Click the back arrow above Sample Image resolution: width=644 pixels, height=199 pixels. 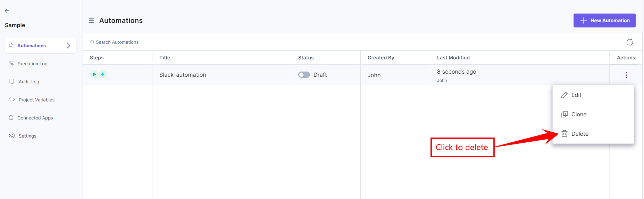coord(7,11)
